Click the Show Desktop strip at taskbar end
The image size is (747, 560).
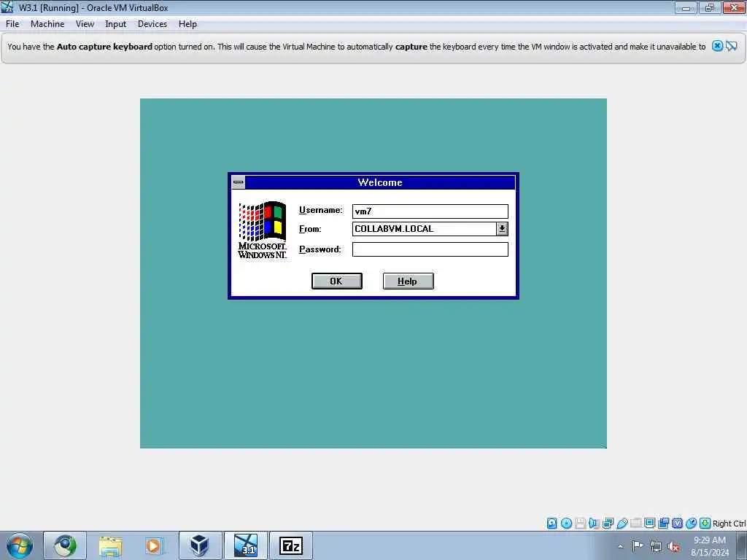pos(742,545)
